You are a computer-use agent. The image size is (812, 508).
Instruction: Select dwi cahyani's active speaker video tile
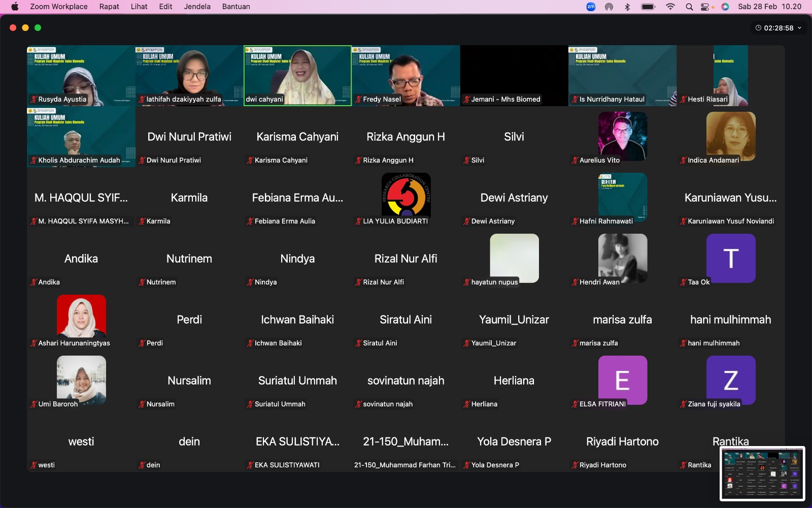(297, 75)
